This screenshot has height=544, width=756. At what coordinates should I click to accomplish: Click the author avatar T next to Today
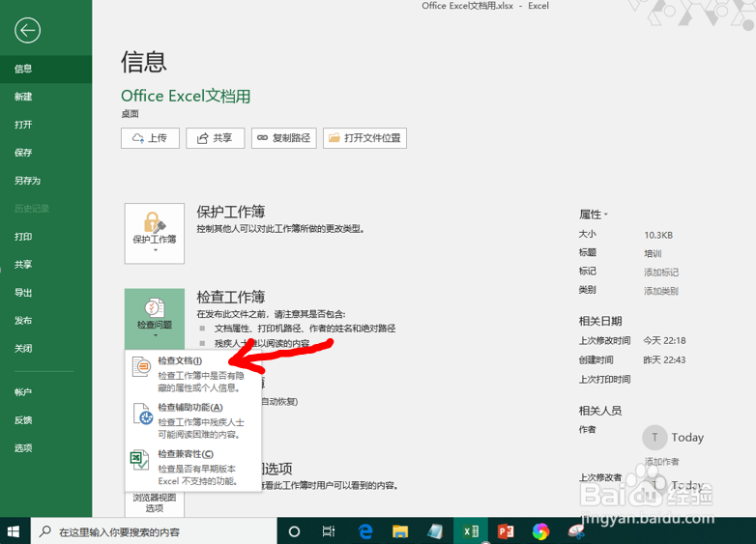[654, 437]
